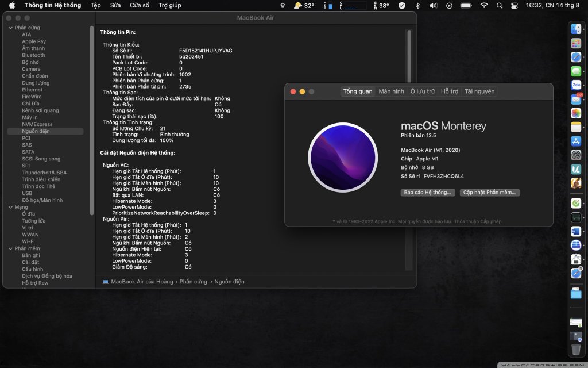Open the Wi-Fi status menu

pyautogui.click(x=484, y=5)
